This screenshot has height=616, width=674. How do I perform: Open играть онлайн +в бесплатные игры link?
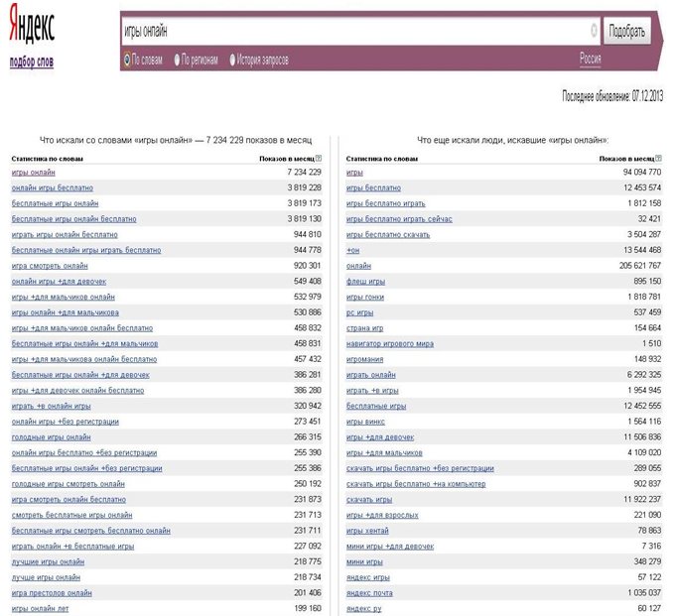click(x=72, y=547)
